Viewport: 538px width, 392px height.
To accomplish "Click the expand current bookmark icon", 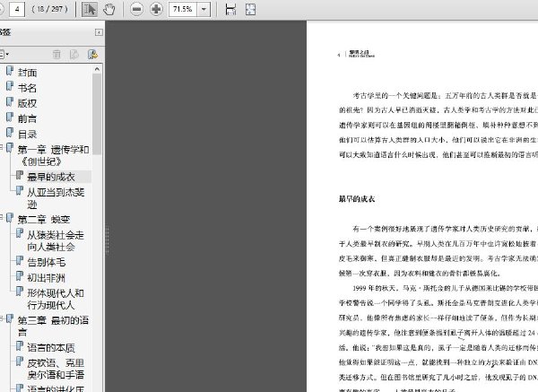I will 92,54.
